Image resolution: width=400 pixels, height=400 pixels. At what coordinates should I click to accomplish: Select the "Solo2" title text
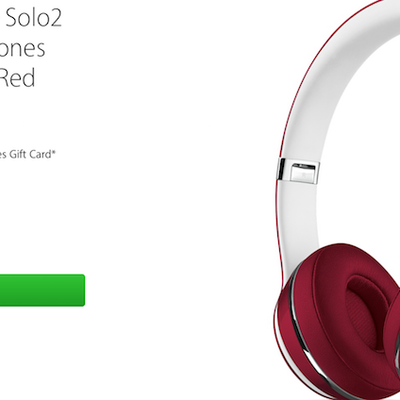click(34, 18)
